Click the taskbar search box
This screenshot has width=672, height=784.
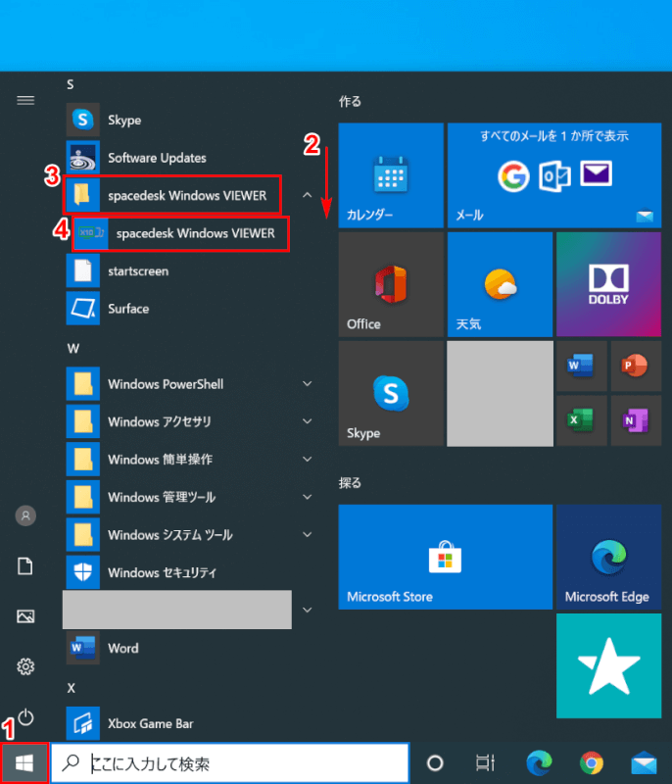230,763
